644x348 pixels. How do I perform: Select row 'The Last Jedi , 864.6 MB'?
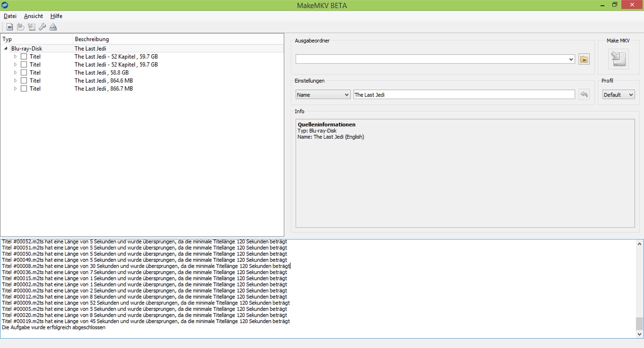142,81
